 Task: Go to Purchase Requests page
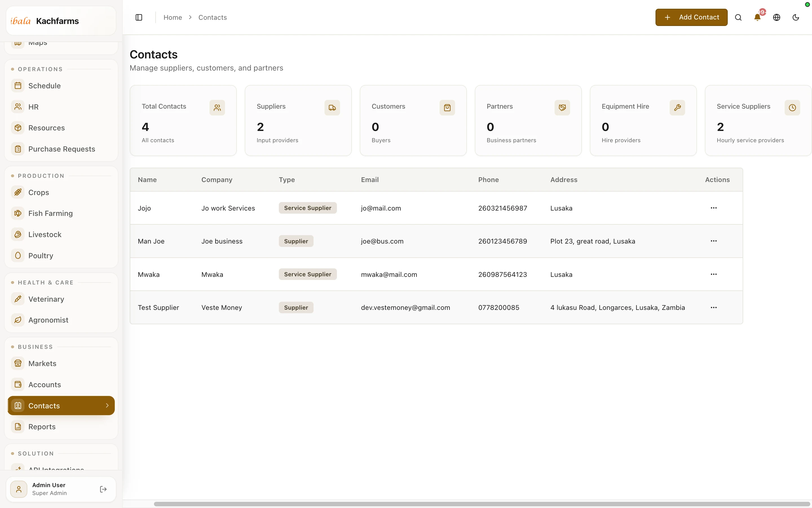(61, 149)
